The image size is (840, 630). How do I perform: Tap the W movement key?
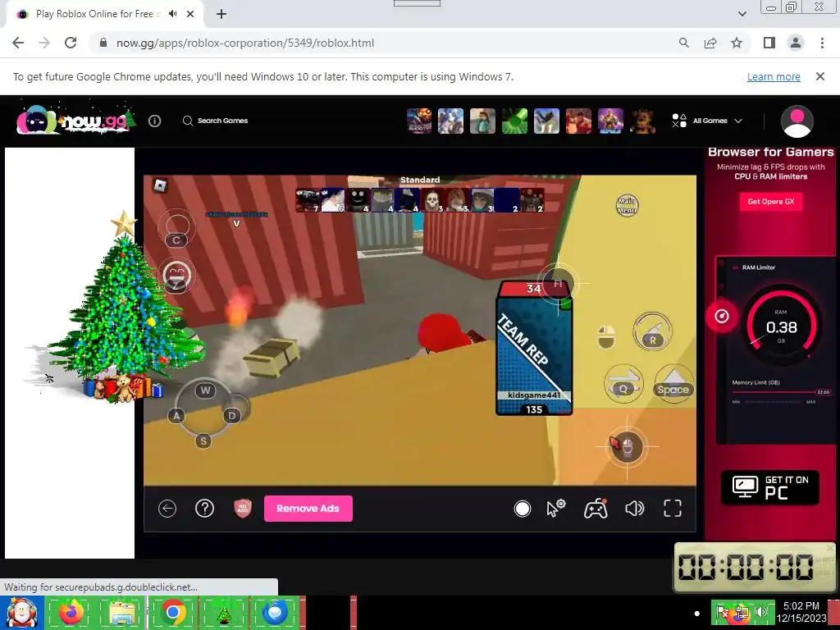[205, 390]
